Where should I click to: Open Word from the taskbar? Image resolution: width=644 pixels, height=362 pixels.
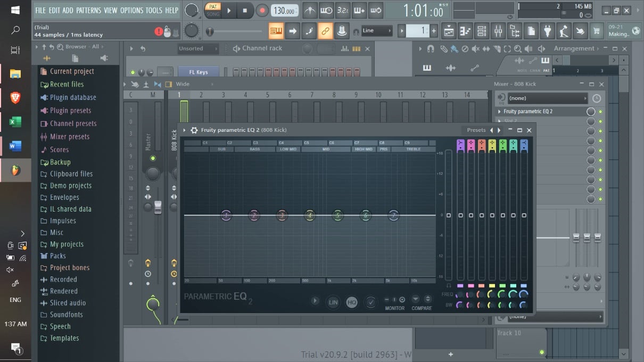point(15,146)
